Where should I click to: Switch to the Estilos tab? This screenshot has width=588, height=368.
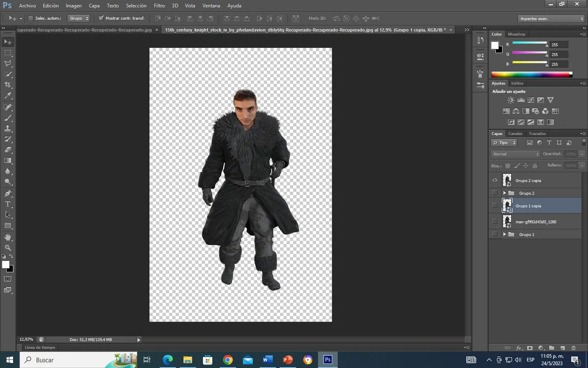[x=517, y=83]
